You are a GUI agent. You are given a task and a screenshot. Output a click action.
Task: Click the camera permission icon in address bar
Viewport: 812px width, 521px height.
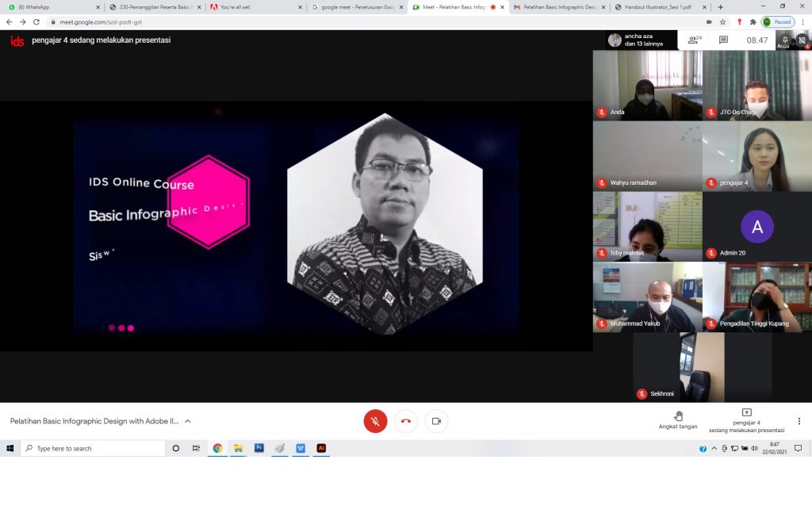(x=708, y=22)
